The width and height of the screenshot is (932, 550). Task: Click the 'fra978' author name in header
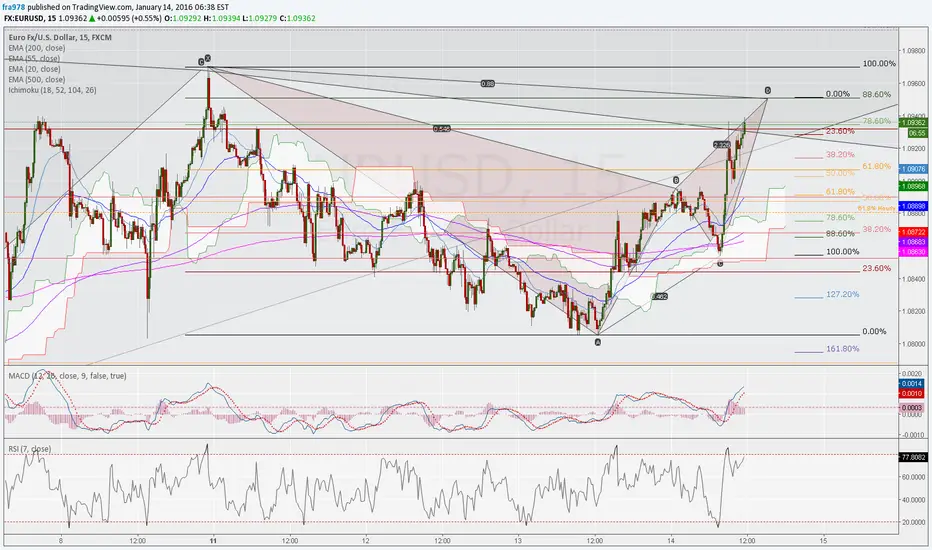pyautogui.click(x=14, y=7)
